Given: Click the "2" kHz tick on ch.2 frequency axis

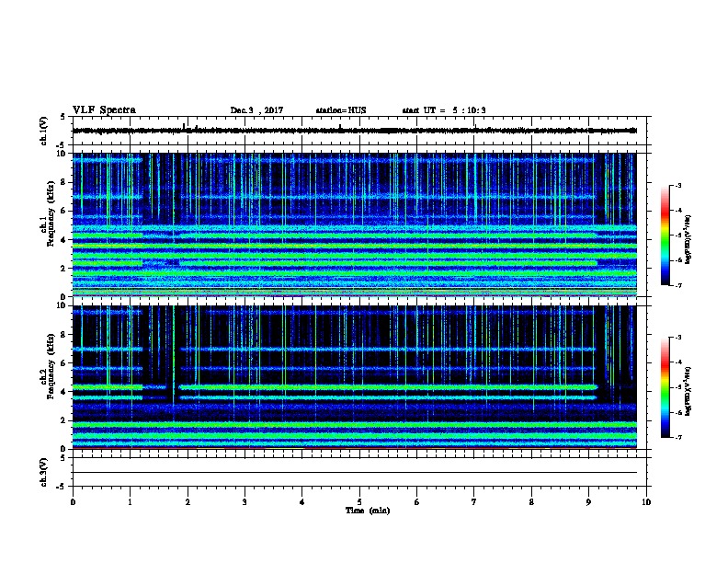Looking at the screenshot, I should point(63,420).
